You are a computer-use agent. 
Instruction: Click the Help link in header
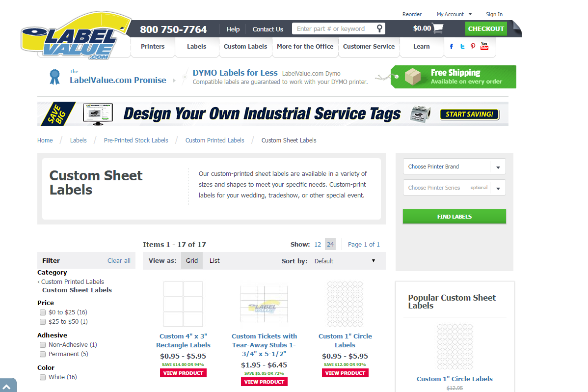click(x=233, y=29)
